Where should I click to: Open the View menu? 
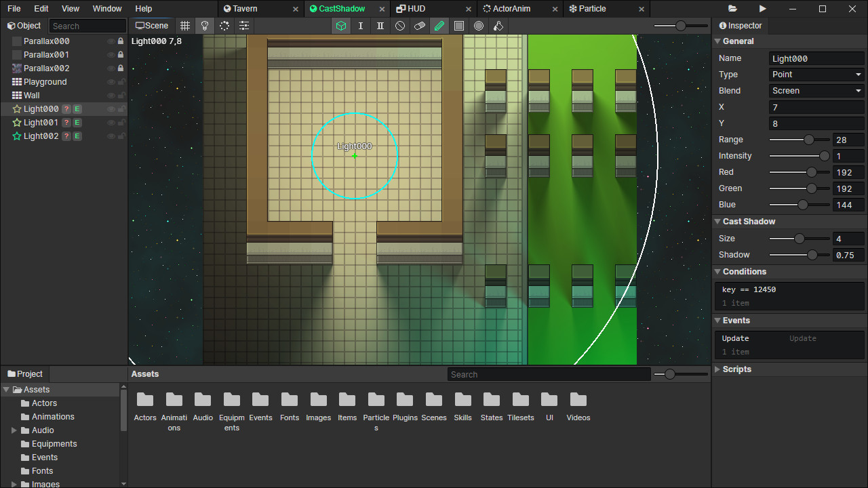[70, 8]
